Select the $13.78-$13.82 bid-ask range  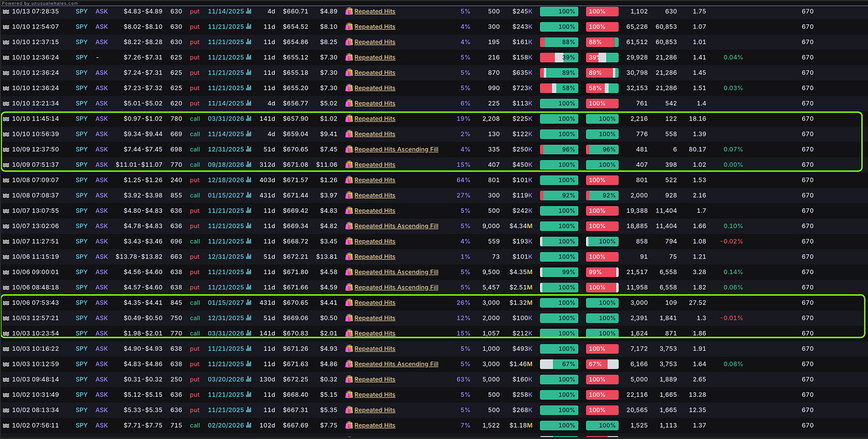click(139, 257)
